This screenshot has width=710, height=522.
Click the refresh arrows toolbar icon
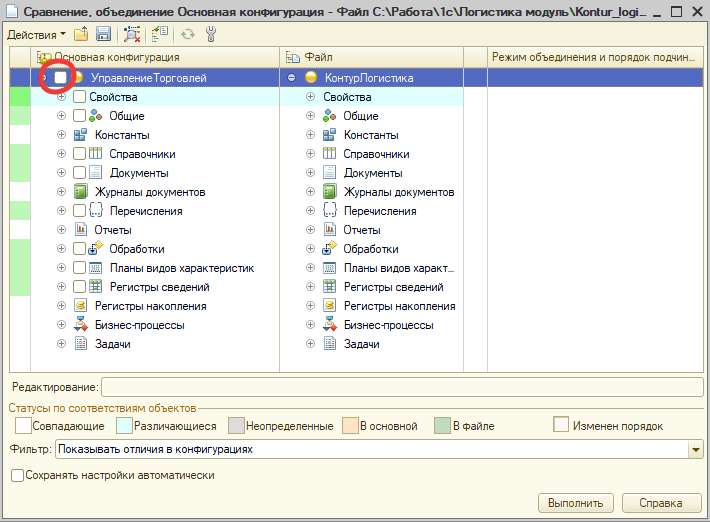pos(187,34)
